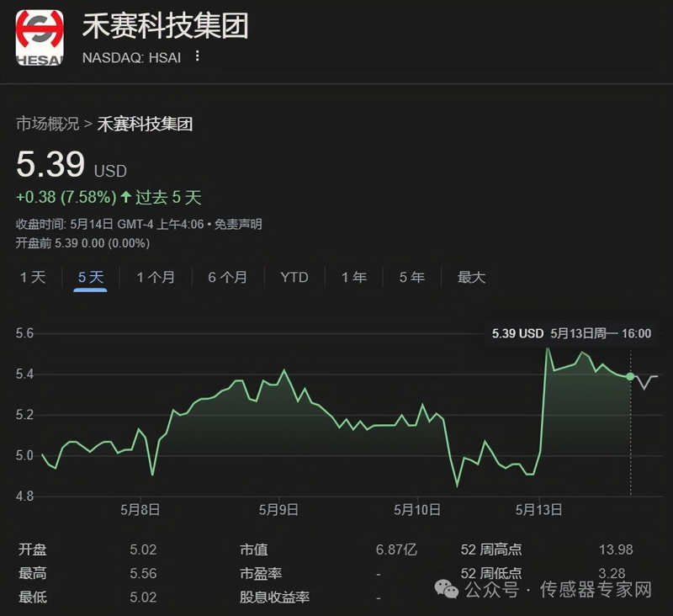Click the 5.39 USD chart tooltip

571,333
